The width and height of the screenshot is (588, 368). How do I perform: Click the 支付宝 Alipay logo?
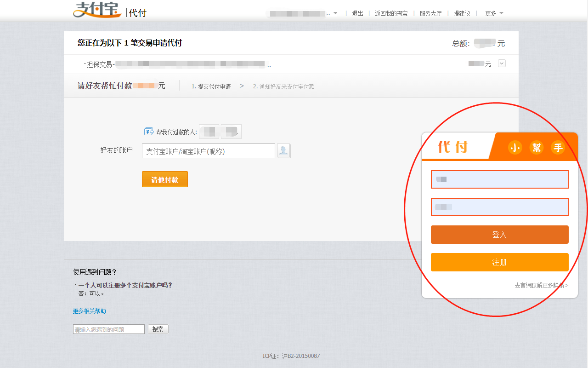tap(96, 10)
